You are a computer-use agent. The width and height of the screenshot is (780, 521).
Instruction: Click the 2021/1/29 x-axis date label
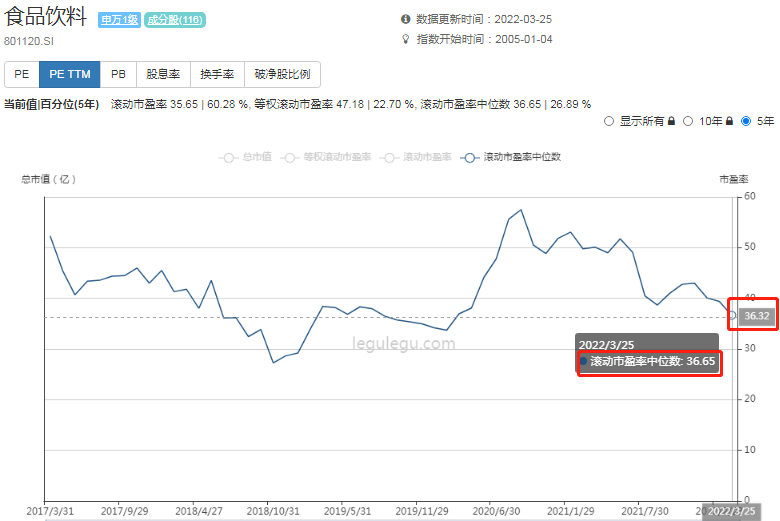tap(571, 511)
